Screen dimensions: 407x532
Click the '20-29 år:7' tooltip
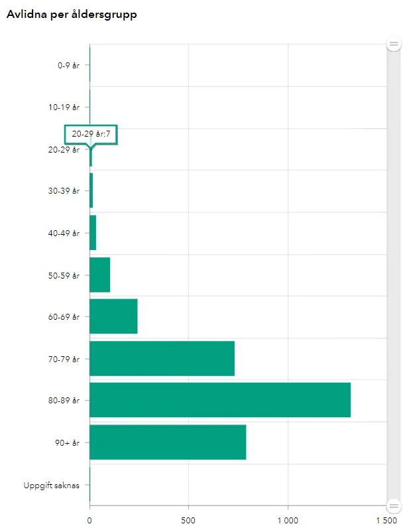pyautogui.click(x=91, y=134)
